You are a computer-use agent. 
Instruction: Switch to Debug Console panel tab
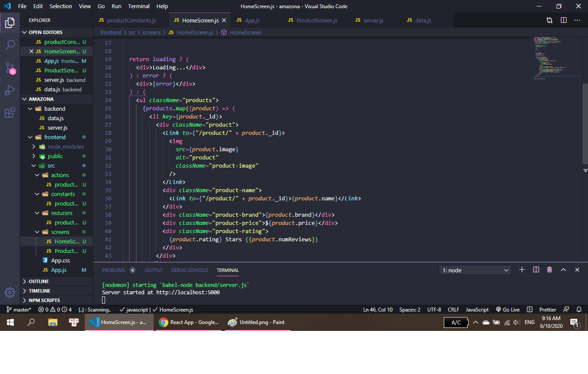point(189,270)
